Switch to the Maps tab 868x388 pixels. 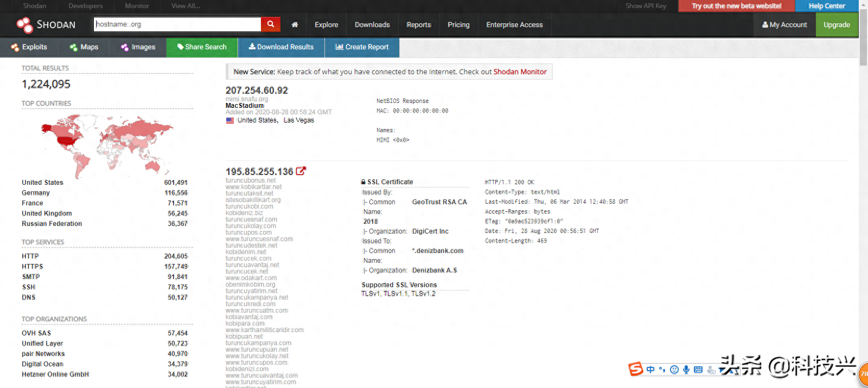pos(84,47)
